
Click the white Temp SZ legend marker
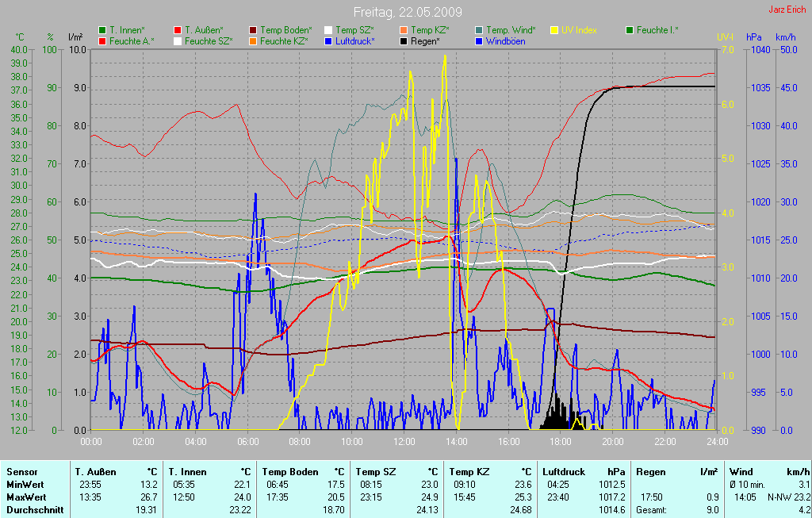click(x=328, y=30)
